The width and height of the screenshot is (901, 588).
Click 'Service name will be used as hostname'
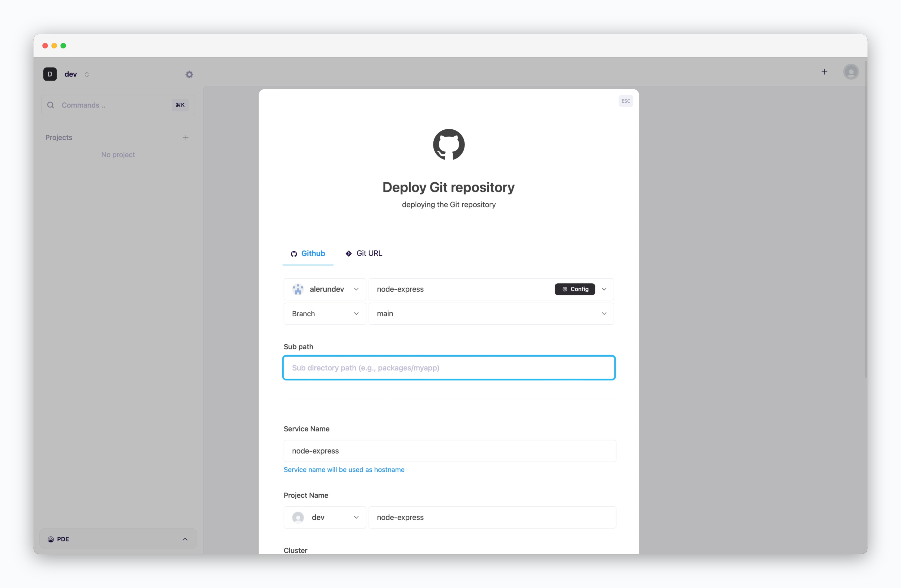point(344,470)
